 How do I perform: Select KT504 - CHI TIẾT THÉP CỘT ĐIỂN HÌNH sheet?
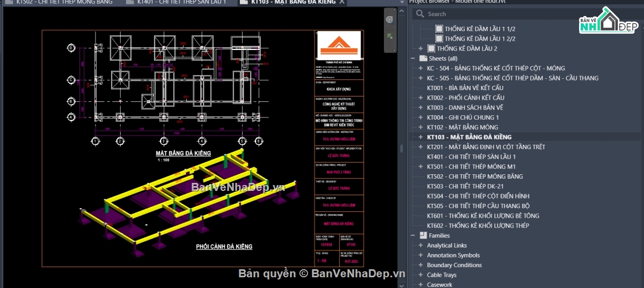478,196
